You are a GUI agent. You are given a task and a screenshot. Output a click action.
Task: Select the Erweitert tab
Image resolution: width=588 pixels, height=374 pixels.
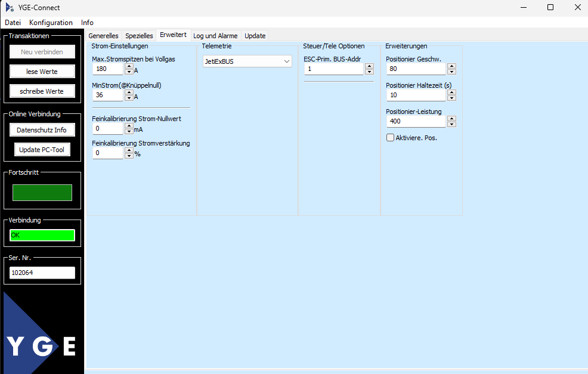pyautogui.click(x=174, y=35)
